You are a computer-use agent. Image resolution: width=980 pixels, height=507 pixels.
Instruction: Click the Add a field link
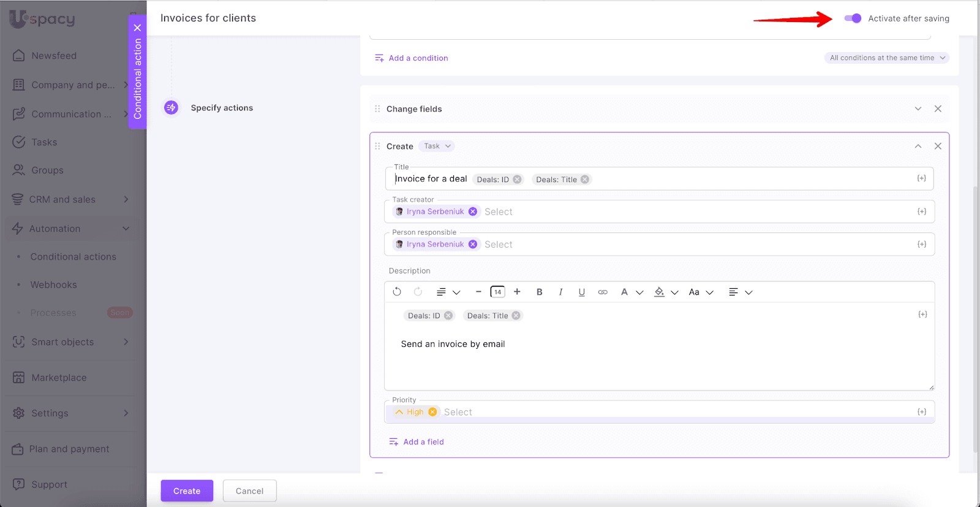(423, 442)
